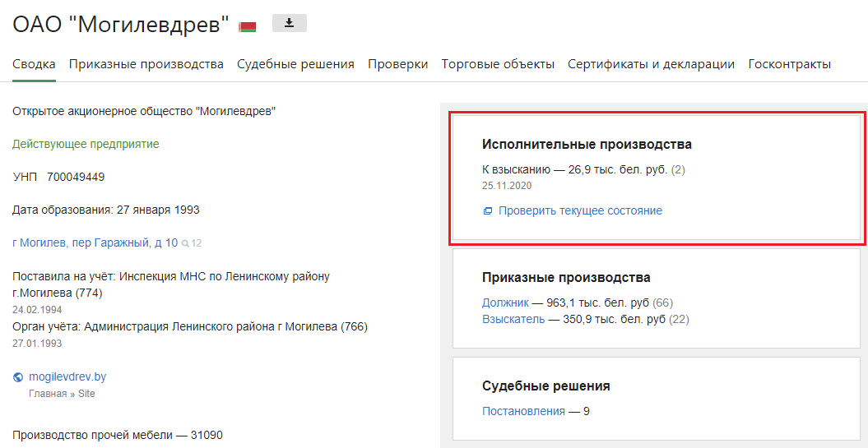Image resolution: width=868 pixels, height=448 pixels.
Task: Click the К взысканию 26,9 тыс. amount
Action: coord(583,170)
